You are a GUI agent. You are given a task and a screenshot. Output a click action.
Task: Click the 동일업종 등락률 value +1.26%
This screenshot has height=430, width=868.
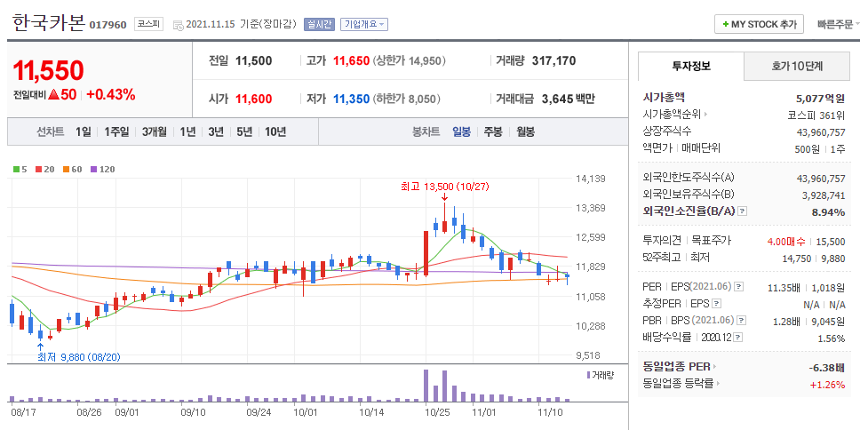[828, 385]
